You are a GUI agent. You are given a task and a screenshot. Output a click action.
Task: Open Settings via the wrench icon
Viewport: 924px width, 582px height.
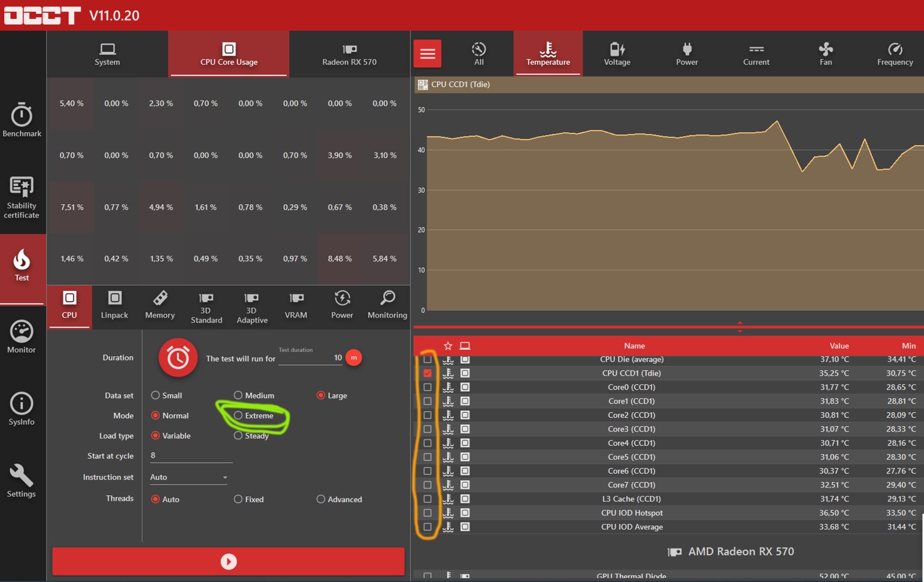[22, 481]
